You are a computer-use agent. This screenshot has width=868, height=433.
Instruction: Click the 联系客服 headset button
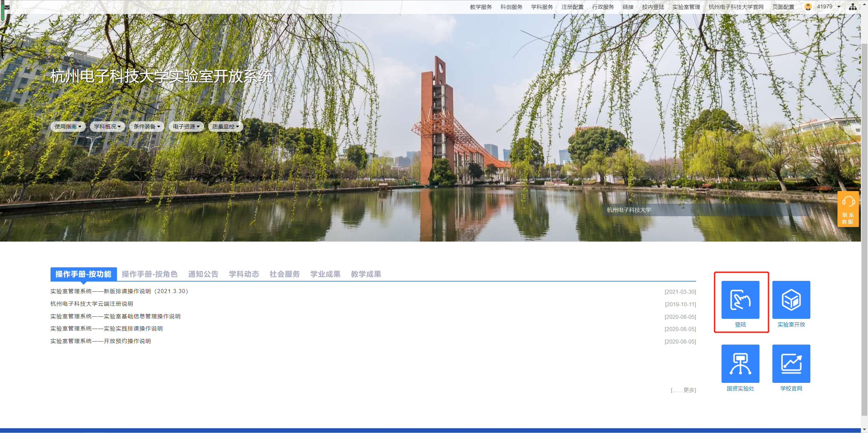coord(848,209)
